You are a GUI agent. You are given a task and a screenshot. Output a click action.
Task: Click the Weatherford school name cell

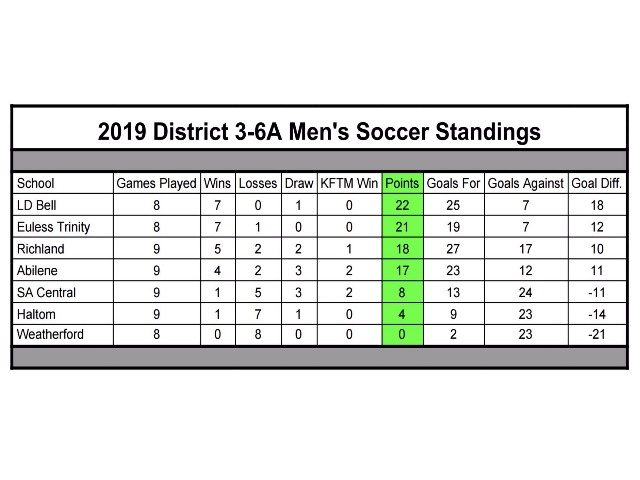(63, 335)
